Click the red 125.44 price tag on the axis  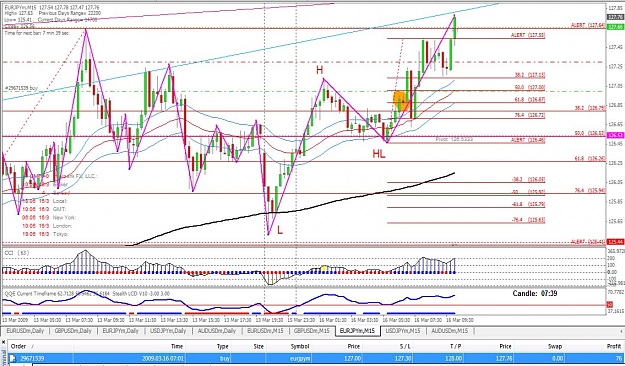point(615,242)
